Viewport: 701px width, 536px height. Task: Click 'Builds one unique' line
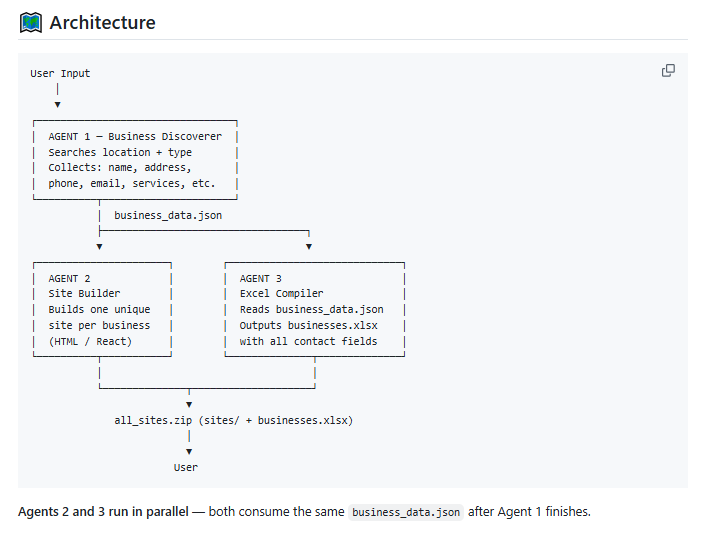click(99, 309)
